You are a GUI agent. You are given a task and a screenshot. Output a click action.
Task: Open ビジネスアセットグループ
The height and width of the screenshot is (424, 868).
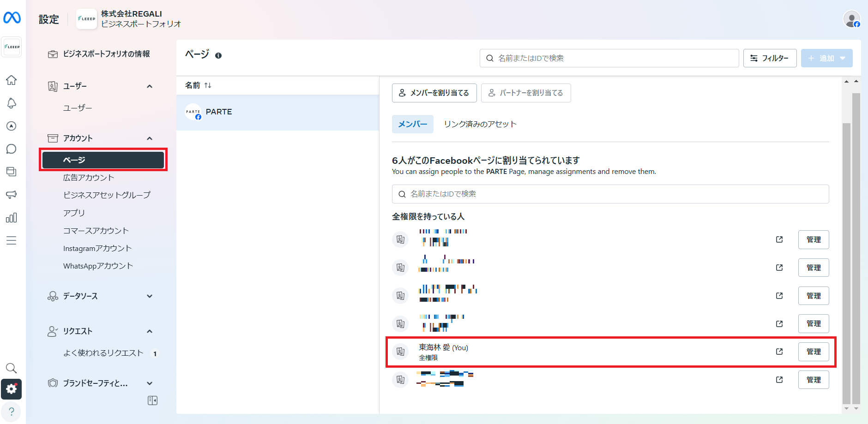pos(107,195)
